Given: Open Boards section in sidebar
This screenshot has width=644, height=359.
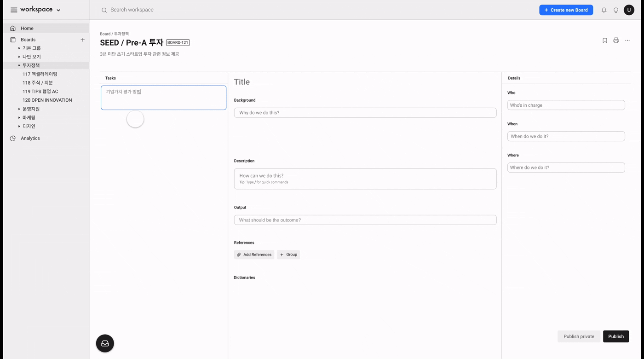Looking at the screenshot, I should tap(28, 40).
